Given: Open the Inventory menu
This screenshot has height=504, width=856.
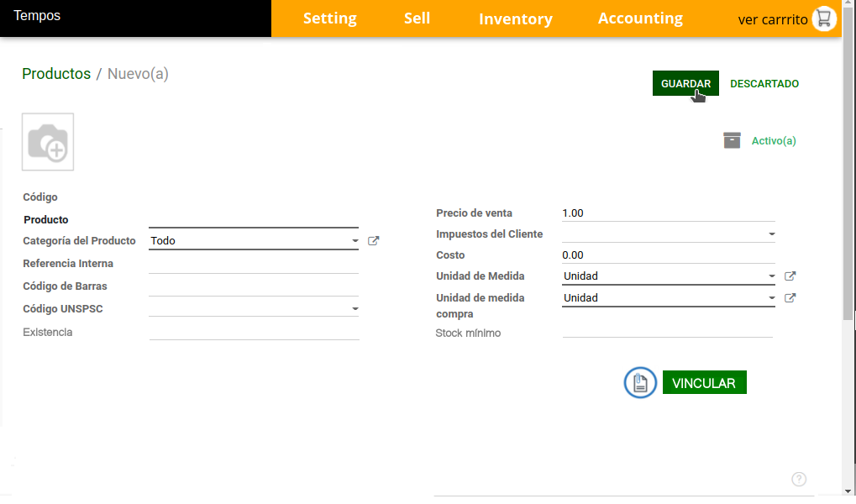Looking at the screenshot, I should 515,18.
